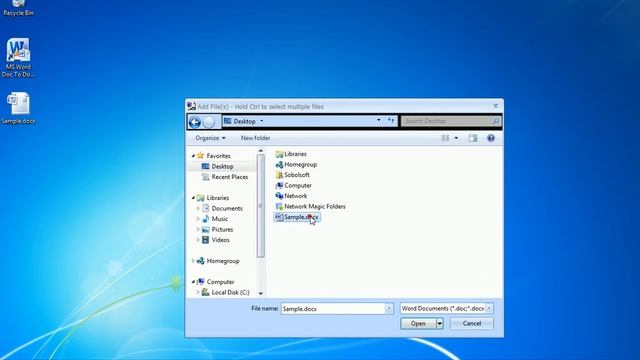Click the sidebar scroll up arrow
The image size is (640, 360).
[x=260, y=151]
